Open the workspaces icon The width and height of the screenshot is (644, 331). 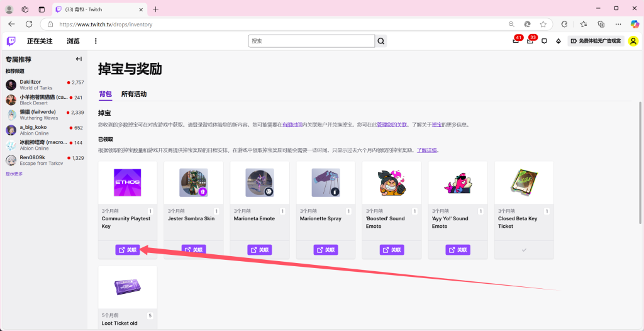25,9
